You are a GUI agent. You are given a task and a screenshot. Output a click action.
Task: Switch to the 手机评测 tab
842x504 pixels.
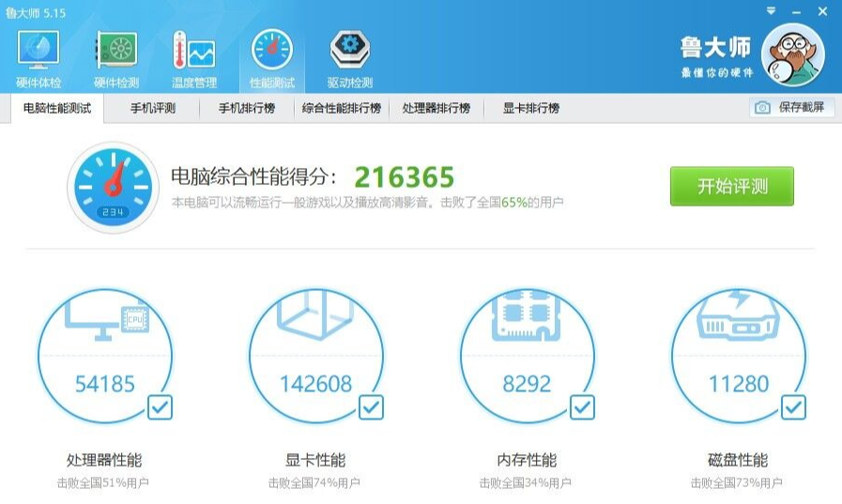(152, 108)
